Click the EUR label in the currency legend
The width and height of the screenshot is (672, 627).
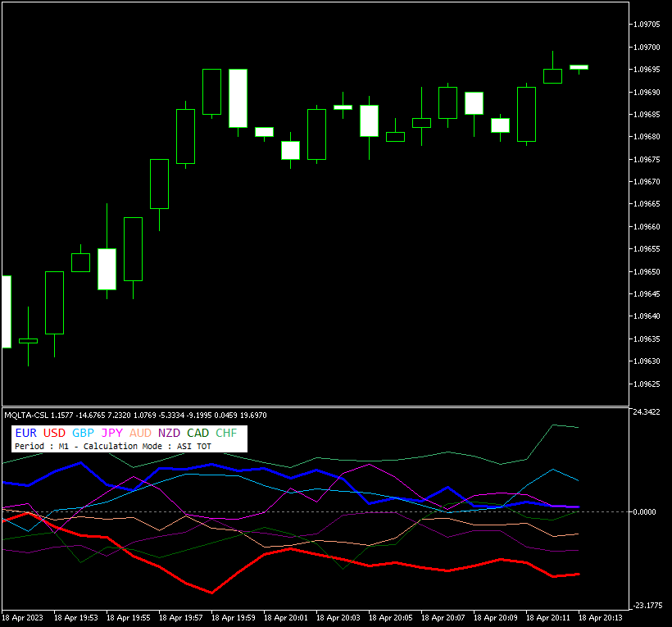click(25, 433)
